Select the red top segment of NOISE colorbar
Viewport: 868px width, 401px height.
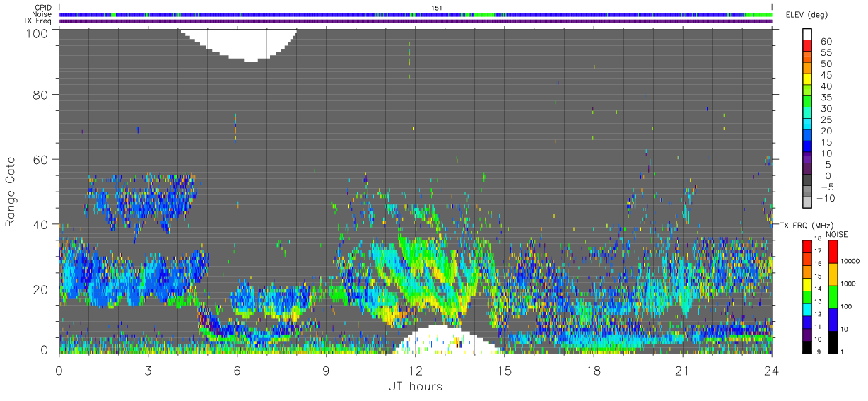point(834,252)
